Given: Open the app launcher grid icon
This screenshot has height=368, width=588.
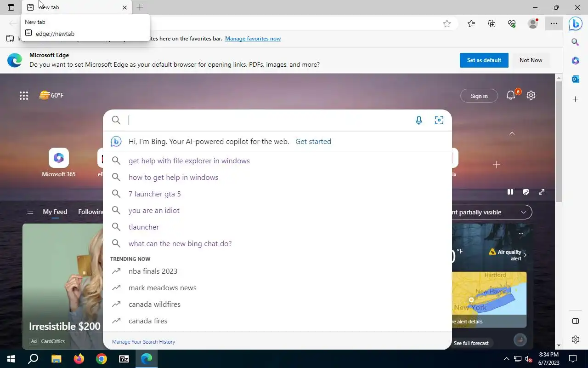Looking at the screenshot, I should point(24,96).
